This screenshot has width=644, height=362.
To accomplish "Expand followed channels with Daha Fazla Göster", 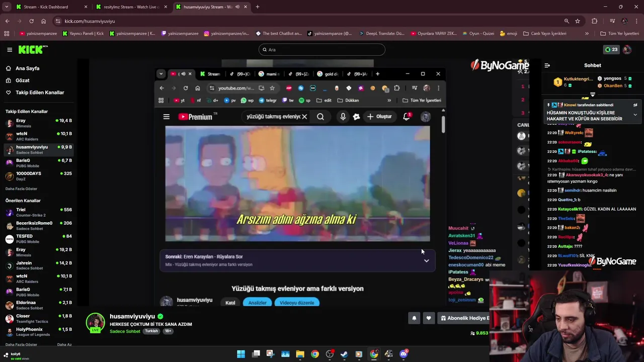I will tap(21, 189).
